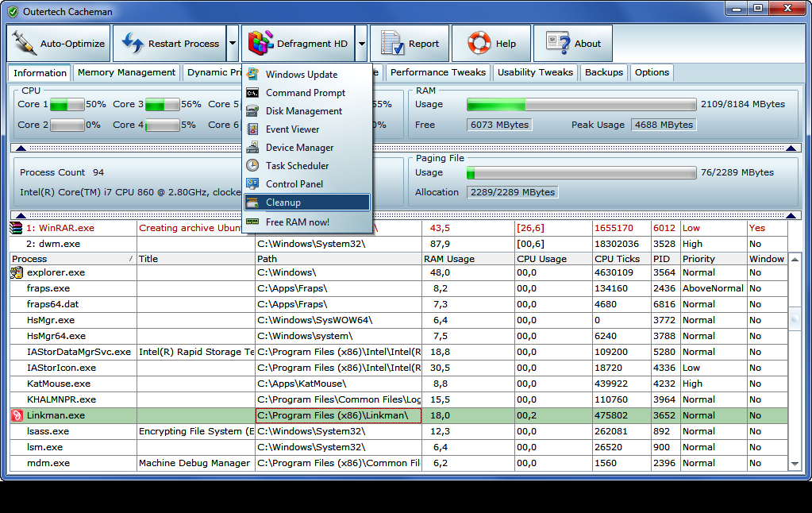This screenshot has height=513, width=812.
Task: Click the Defragment HD cubes icon
Action: coord(261,44)
